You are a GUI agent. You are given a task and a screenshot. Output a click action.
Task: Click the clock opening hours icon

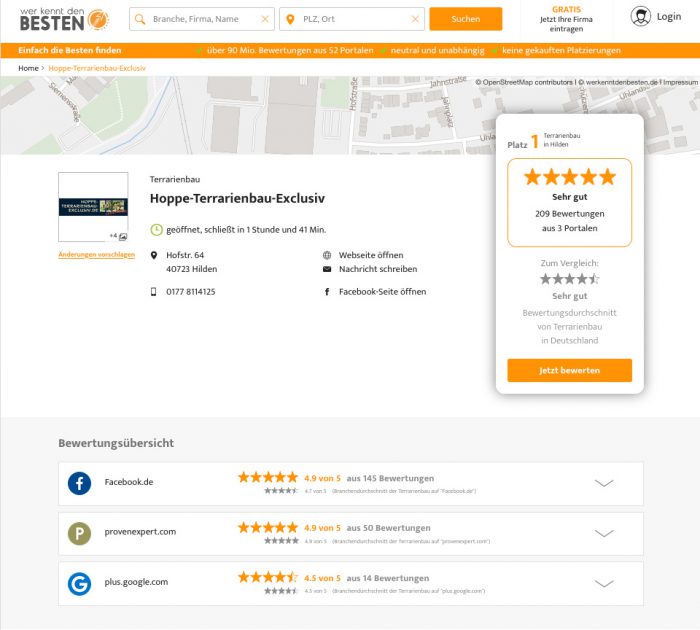tap(156, 230)
